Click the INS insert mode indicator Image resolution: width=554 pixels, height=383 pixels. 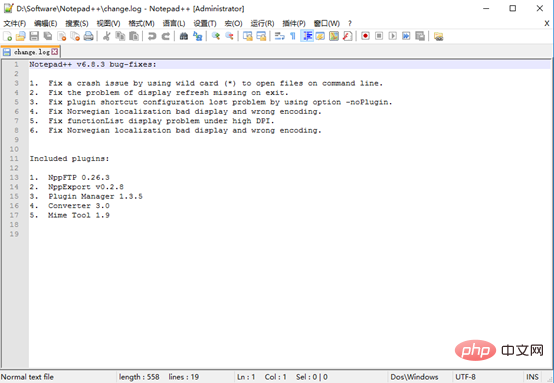532,377
